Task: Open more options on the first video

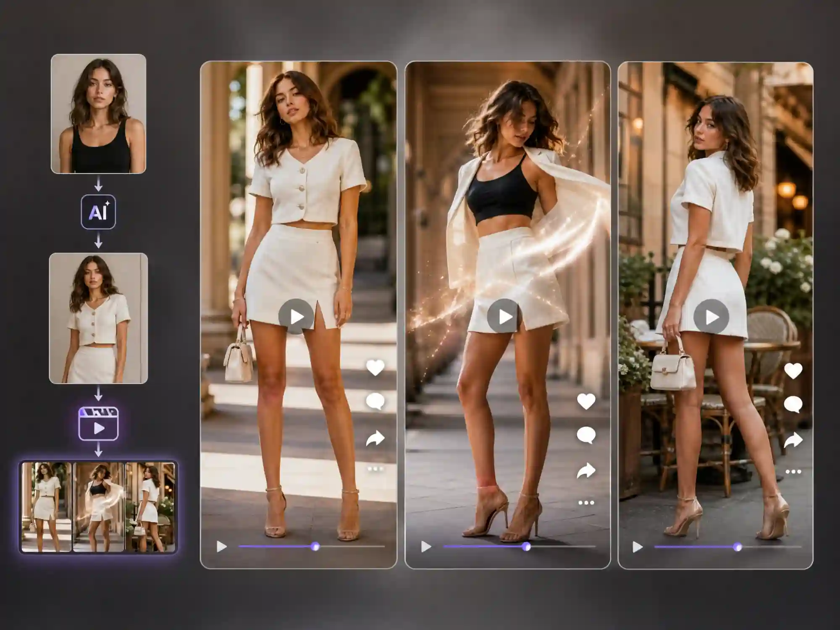Action: pyautogui.click(x=375, y=469)
